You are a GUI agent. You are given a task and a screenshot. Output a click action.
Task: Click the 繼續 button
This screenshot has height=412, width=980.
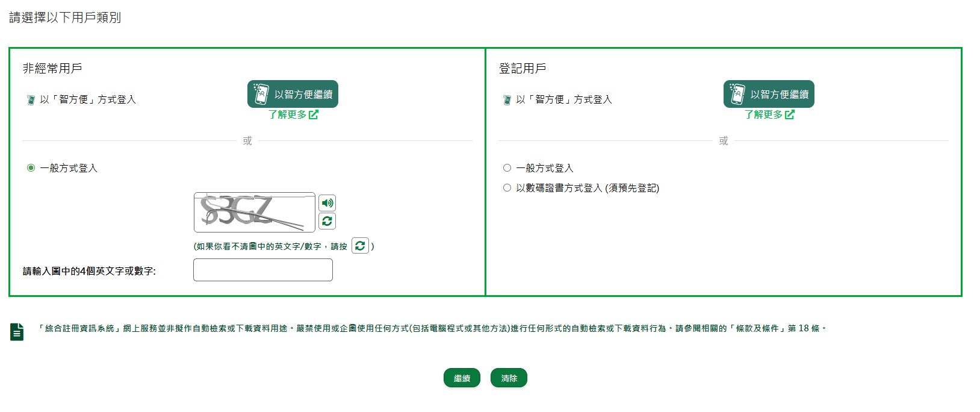[x=462, y=378]
